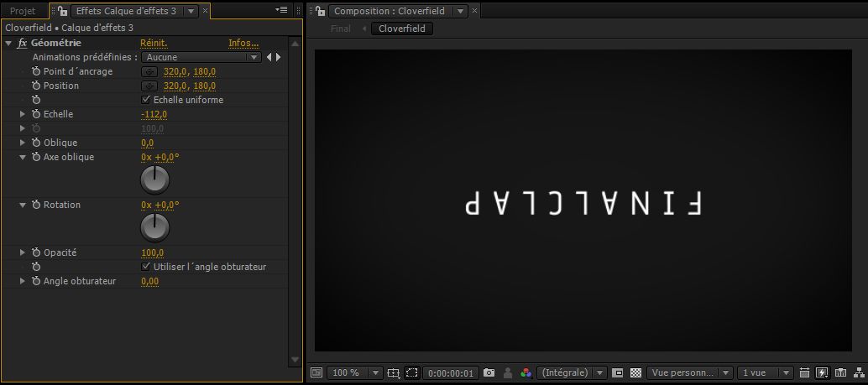Toggle the Echelle stopwatch icon

pos(37,115)
